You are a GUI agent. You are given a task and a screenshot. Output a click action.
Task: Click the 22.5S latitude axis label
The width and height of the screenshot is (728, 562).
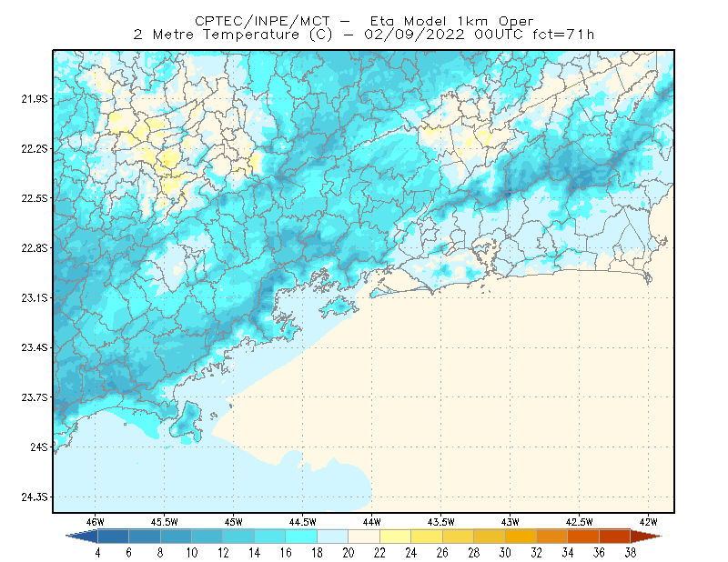tap(35, 198)
